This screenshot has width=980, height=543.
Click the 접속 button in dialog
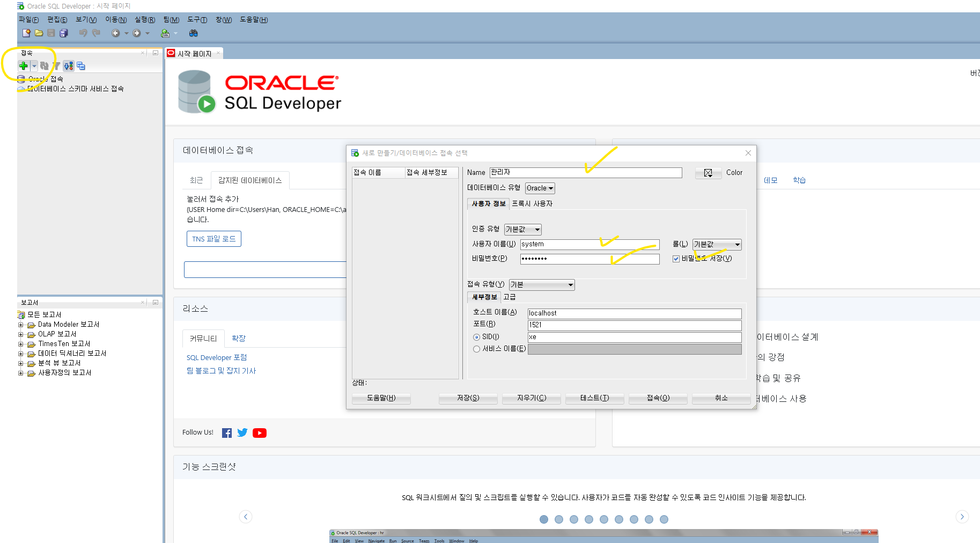pyautogui.click(x=658, y=398)
